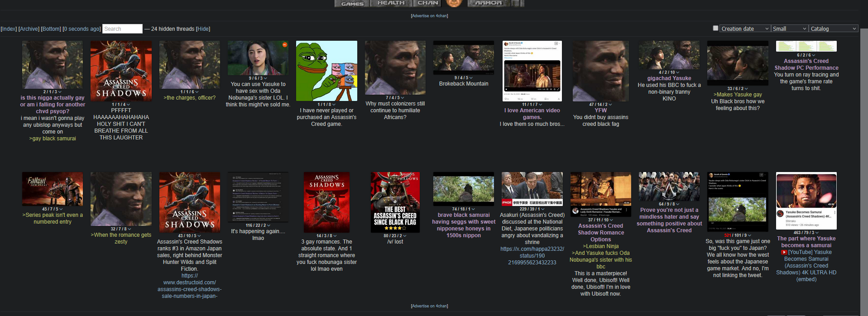Open forest scene thumbnail of thread 74 / 18 / 1
The height and width of the screenshot is (316, 868).
pos(464,189)
